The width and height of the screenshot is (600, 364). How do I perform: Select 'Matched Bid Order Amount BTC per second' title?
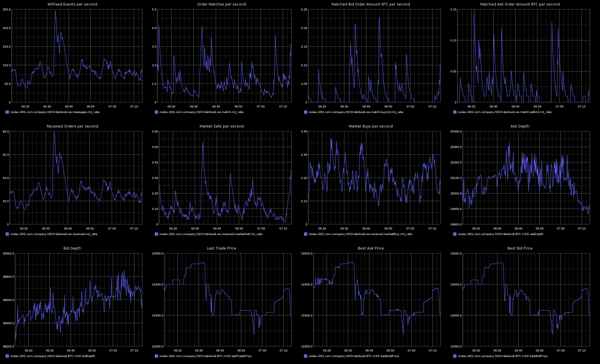[371, 4]
